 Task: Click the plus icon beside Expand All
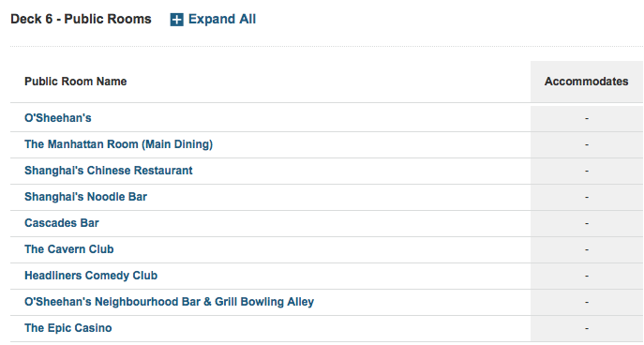(176, 20)
